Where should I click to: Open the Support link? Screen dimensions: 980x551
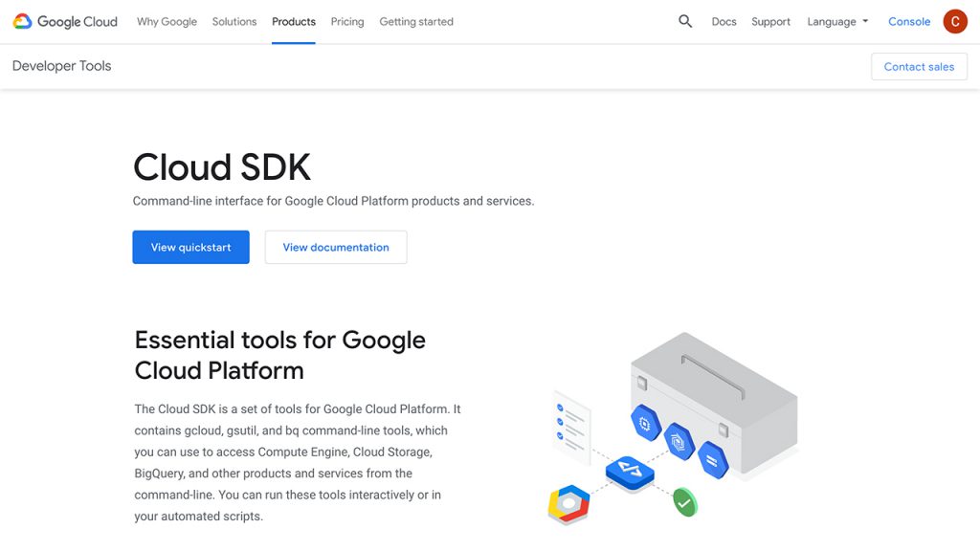click(x=770, y=21)
